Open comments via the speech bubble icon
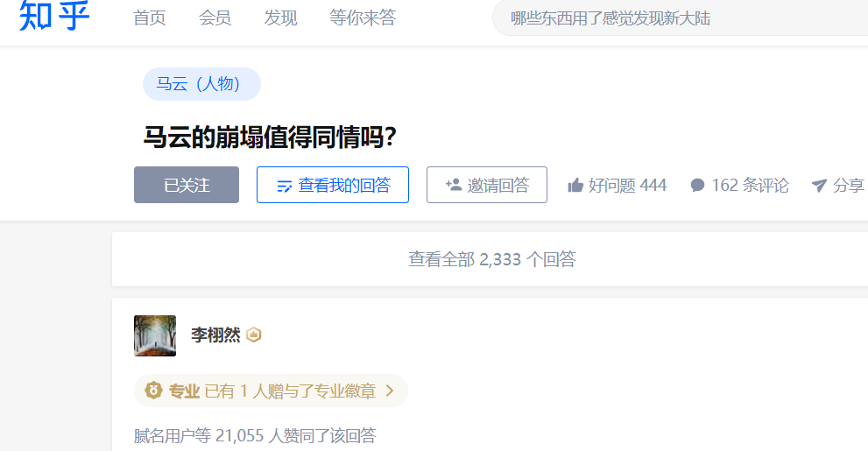868x451 pixels. click(697, 185)
